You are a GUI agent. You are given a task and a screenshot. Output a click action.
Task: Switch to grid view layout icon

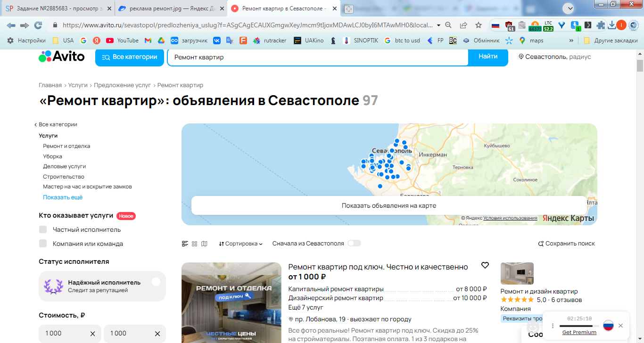195,244
